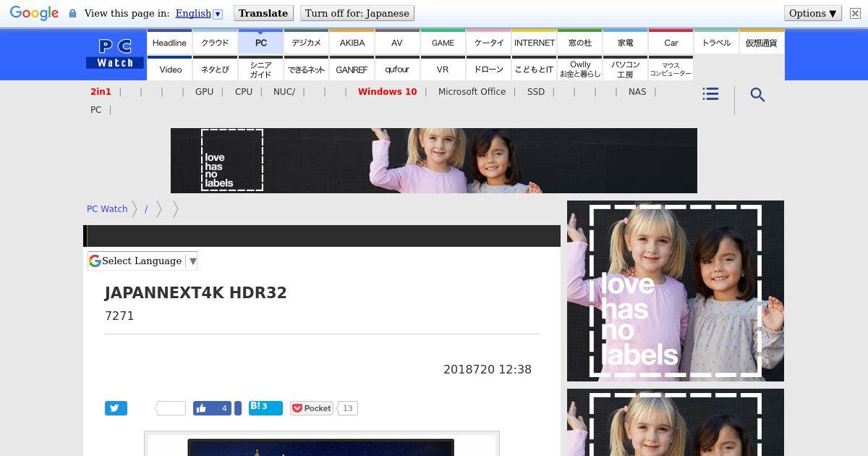Click the Hatena B! bookmark button
868x456 pixels.
pyautogui.click(x=265, y=408)
